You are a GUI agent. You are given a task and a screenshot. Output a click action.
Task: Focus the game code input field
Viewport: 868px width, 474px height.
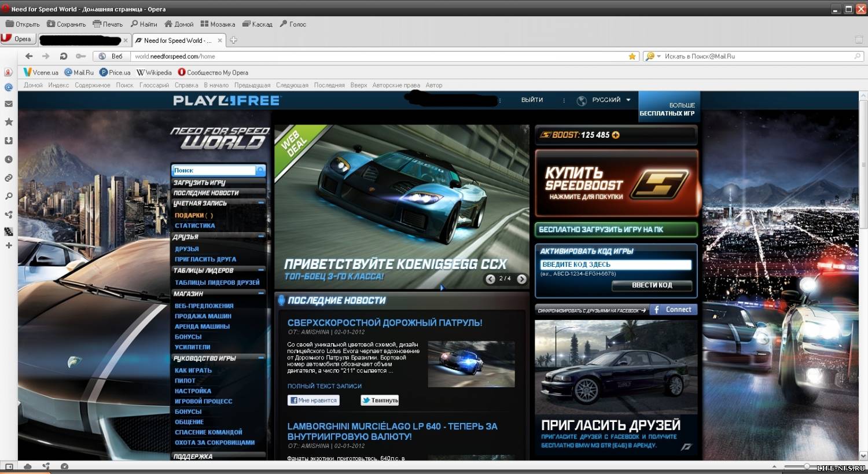[x=616, y=264]
